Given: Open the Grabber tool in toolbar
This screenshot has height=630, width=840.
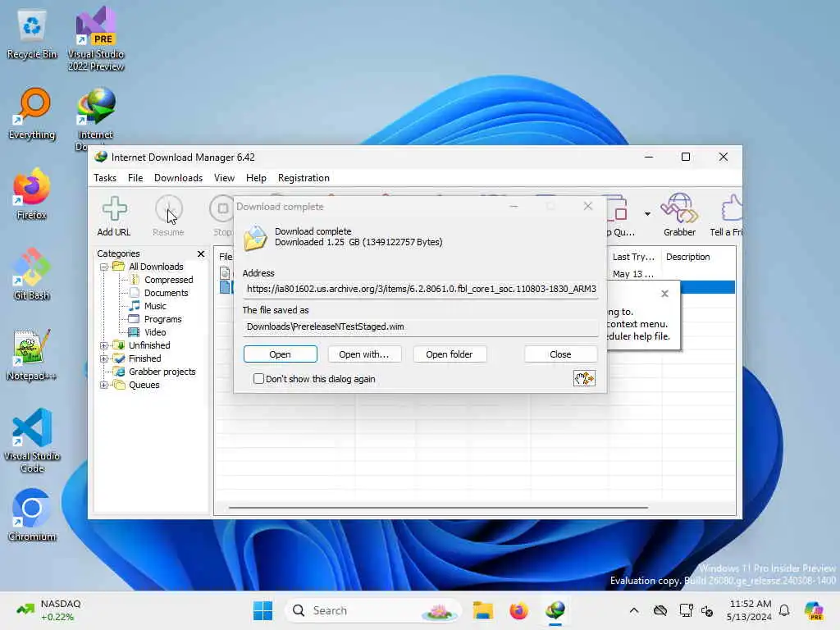Looking at the screenshot, I should 679,217.
